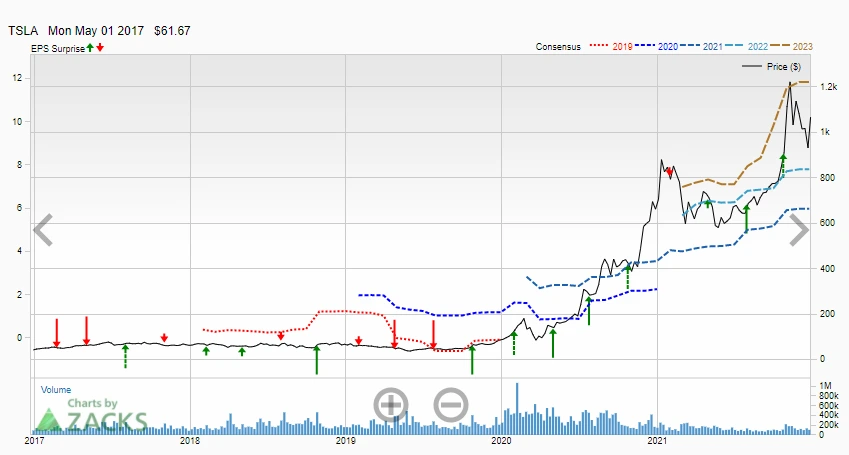Image resolution: width=849 pixels, height=455 pixels.
Task: Toggle the Price ($) legend entry
Action: pos(772,67)
